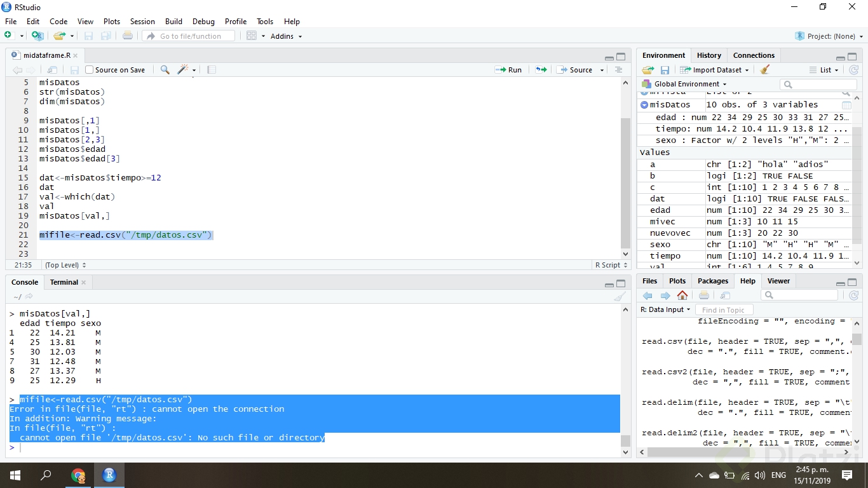Re-run the previous code region
Screen dimensions: 868x488
tap(541, 70)
